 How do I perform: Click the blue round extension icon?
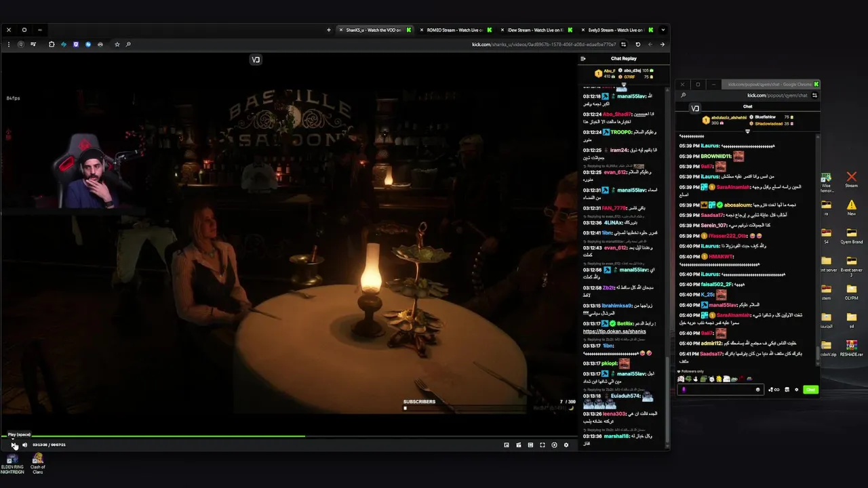(88, 44)
